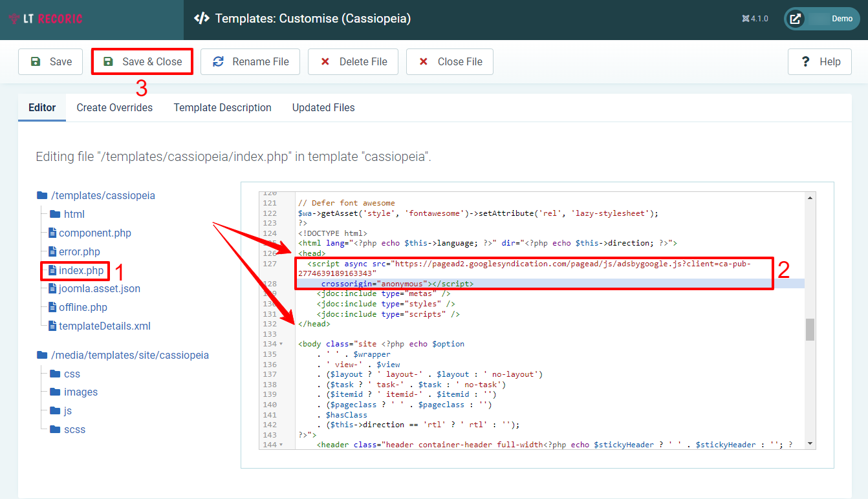The width and height of the screenshot is (868, 499).
Task: Click the Close File button
Action: click(x=450, y=61)
